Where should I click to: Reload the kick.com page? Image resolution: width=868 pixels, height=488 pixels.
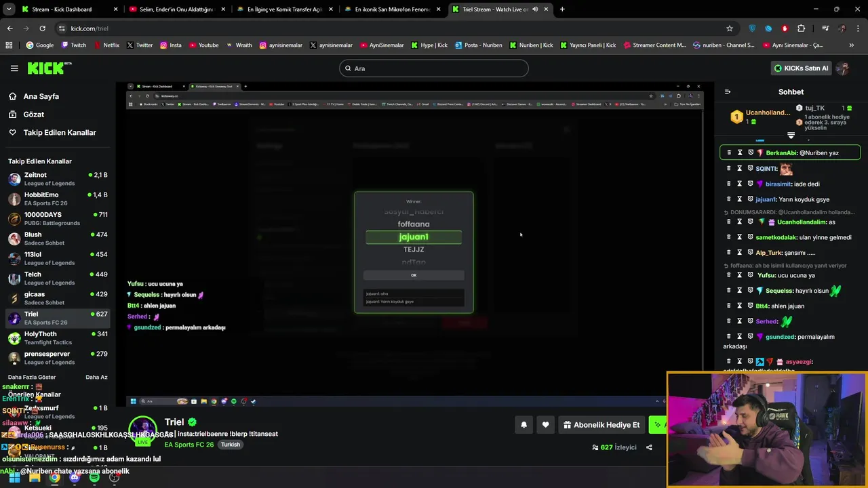[42, 28]
